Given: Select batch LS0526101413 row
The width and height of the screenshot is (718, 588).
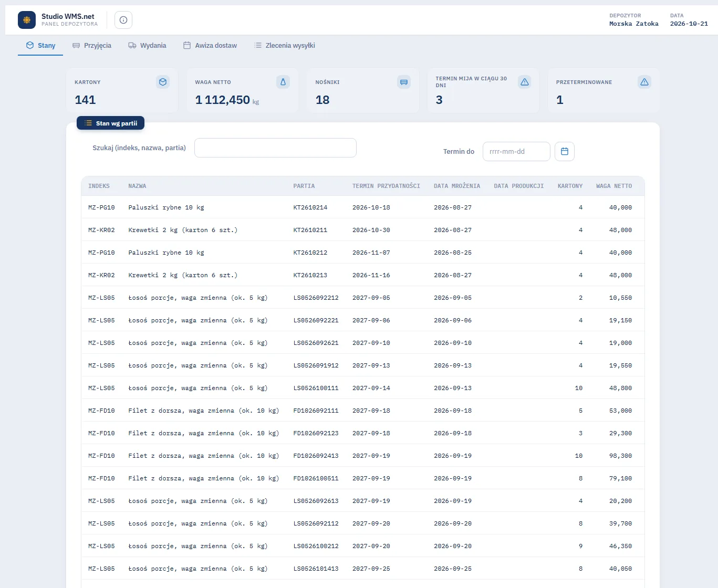Looking at the screenshot, I should (363, 569).
